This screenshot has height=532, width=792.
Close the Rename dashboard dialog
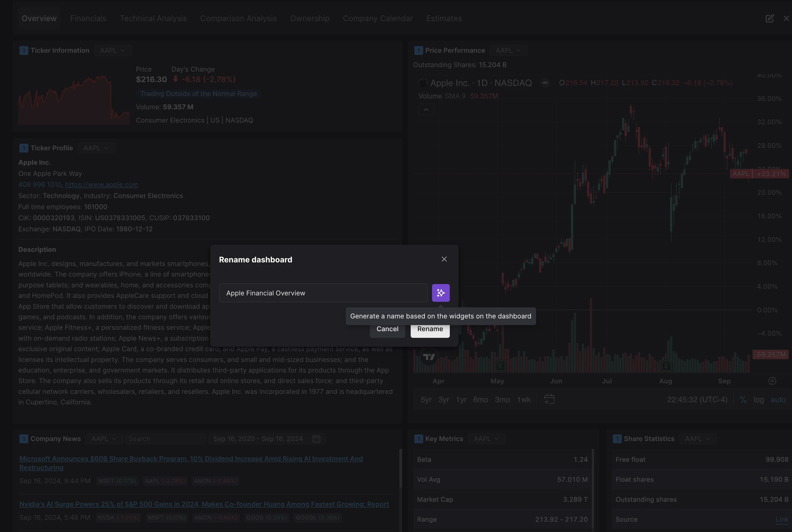click(444, 259)
